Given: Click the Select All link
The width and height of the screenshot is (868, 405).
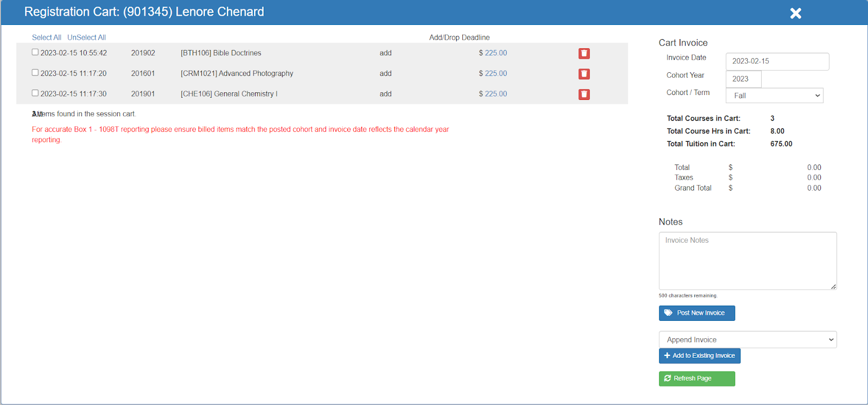Looking at the screenshot, I should tap(47, 37).
